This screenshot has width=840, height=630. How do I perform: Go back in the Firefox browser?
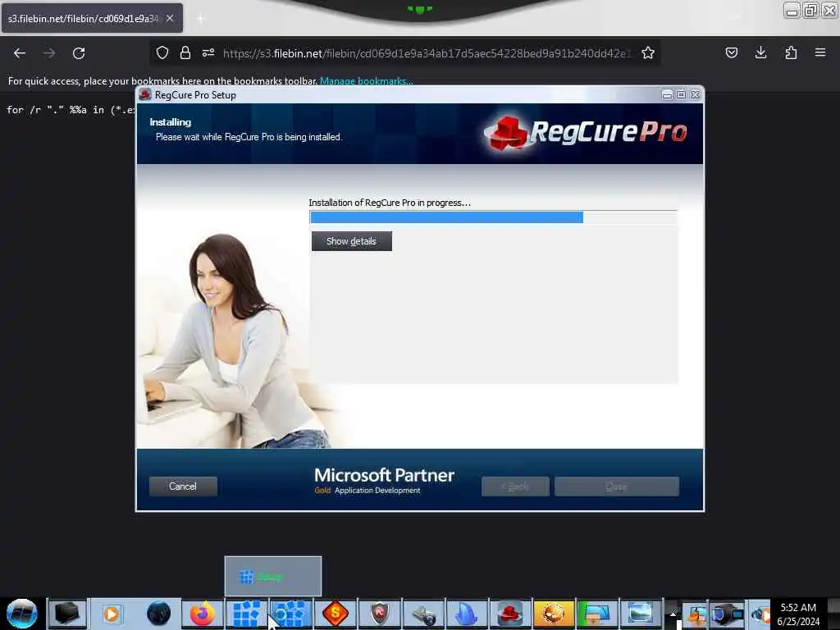point(20,53)
